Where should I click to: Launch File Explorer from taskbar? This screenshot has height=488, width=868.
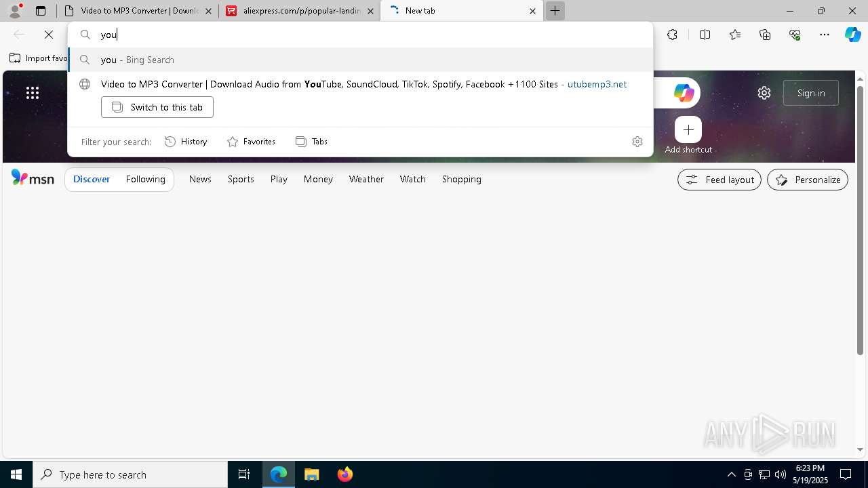(311, 474)
